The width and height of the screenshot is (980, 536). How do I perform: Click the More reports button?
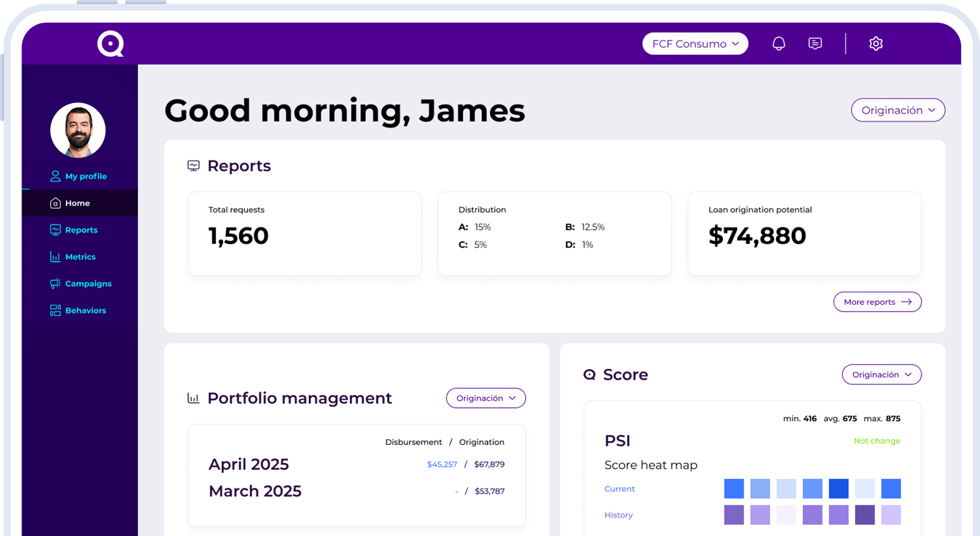(x=877, y=302)
